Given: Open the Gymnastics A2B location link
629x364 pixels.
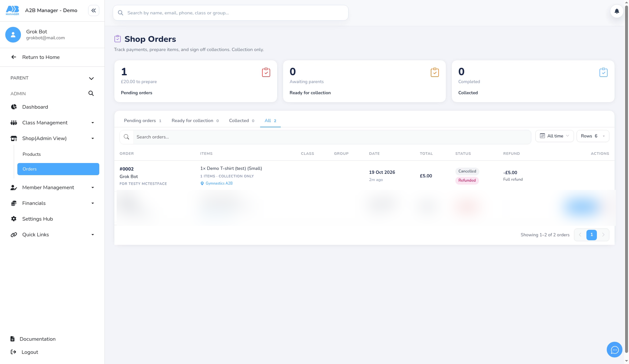Looking at the screenshot, I should [219, 183].
